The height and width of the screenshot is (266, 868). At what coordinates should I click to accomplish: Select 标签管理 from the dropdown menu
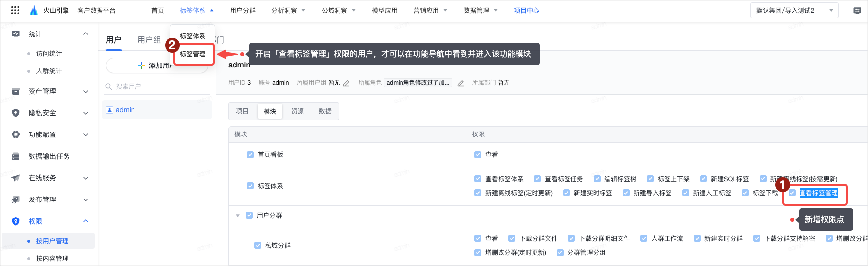(x=193, y=54)
